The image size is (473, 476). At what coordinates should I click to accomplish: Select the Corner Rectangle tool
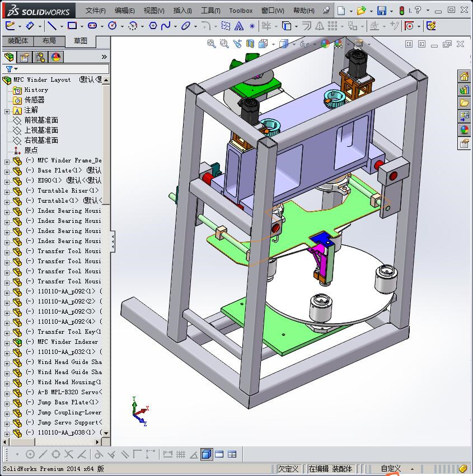72,26
